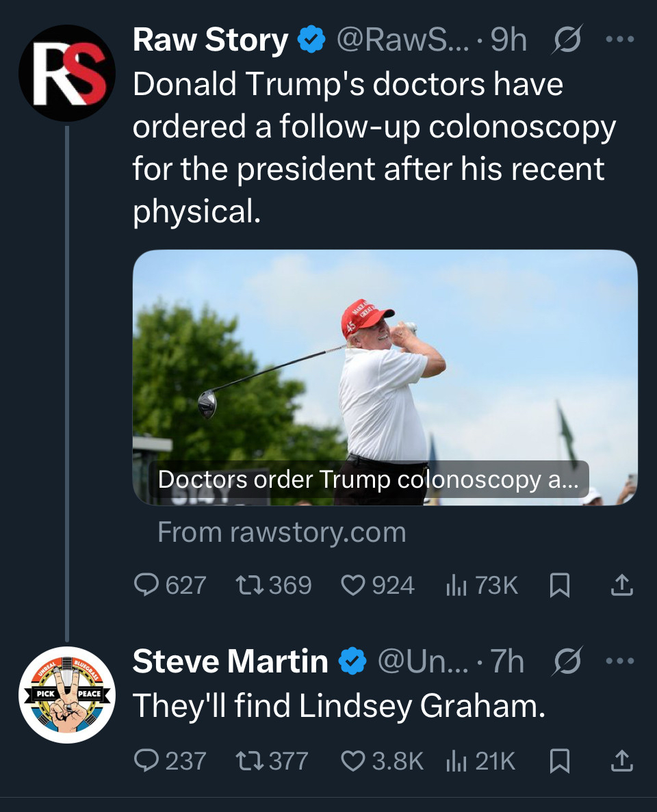Reply to Steve Martin's tweet
The height and width of the screenshot is (812, 657).
(x=146, y=761)
